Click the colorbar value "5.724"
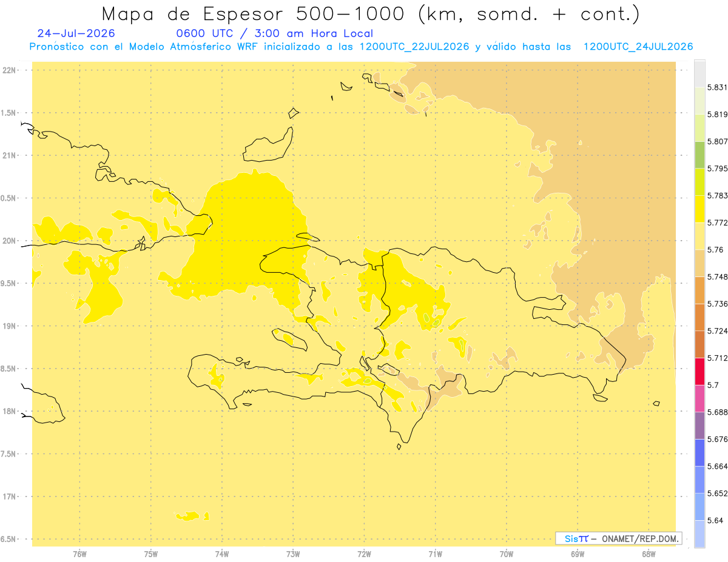The image size is (728, 562). (718, 331)
